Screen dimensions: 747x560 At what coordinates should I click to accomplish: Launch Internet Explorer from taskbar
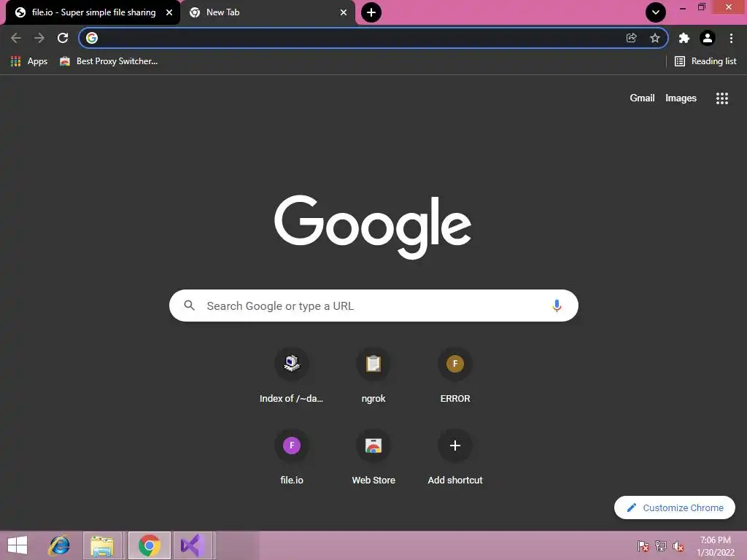pyautogui.click(x=59, y=545)
